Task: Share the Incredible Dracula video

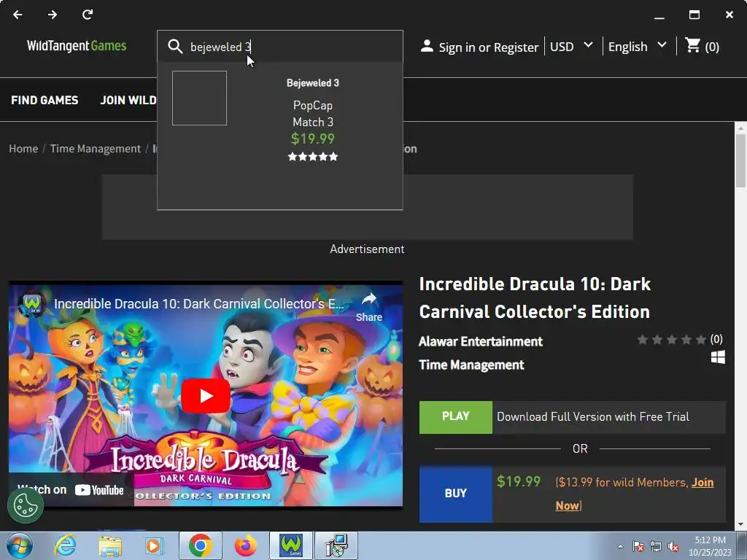Action: click(x=369, y=307)
